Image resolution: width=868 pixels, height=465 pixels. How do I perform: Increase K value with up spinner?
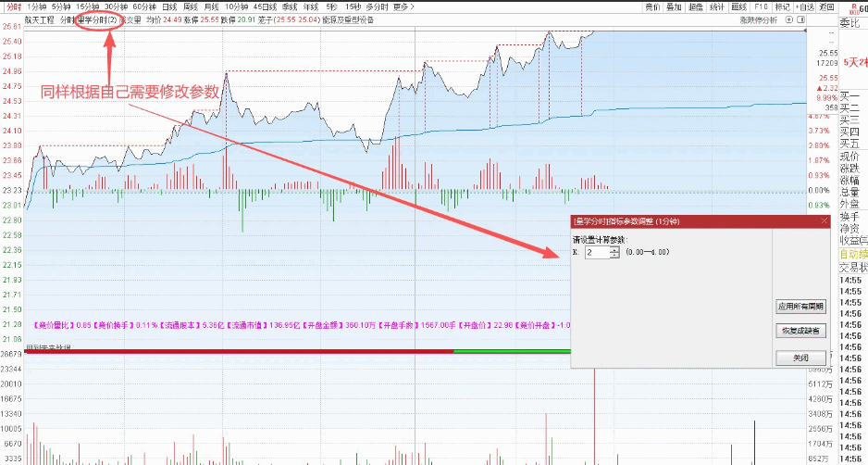pyautogui.click(x=614, y=249)
